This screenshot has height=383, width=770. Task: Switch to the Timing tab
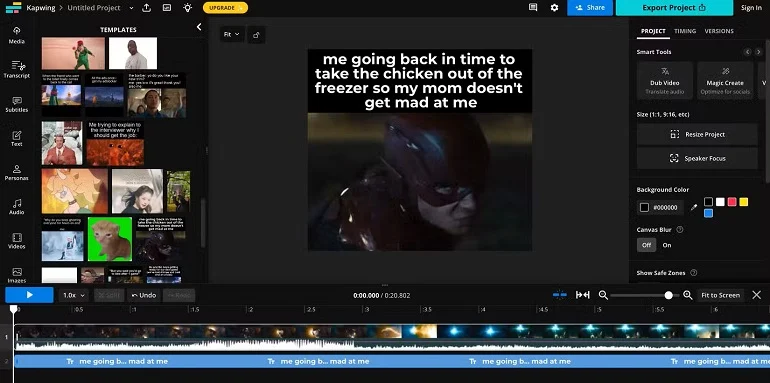click(x=685, y=31)
